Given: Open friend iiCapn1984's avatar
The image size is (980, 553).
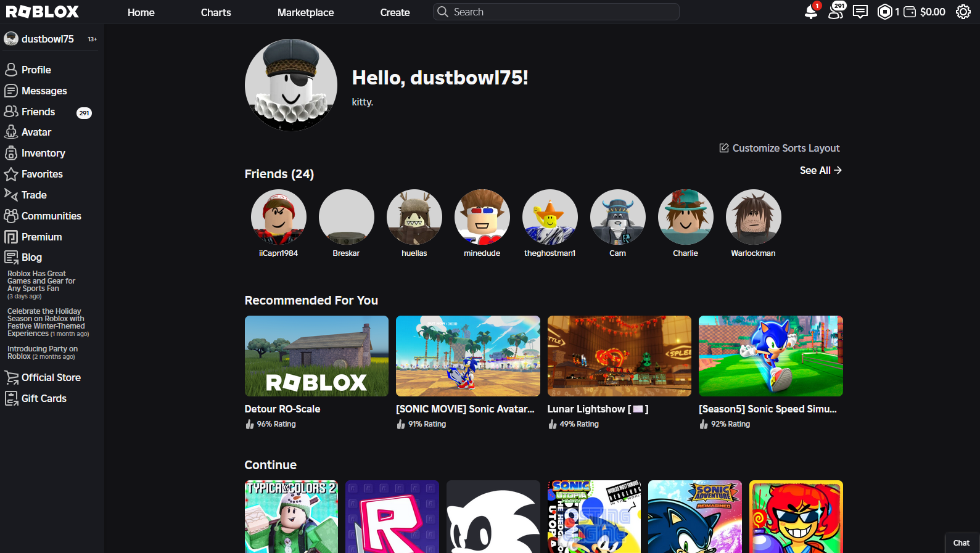Looking at the screenshot, I should 279,217.
